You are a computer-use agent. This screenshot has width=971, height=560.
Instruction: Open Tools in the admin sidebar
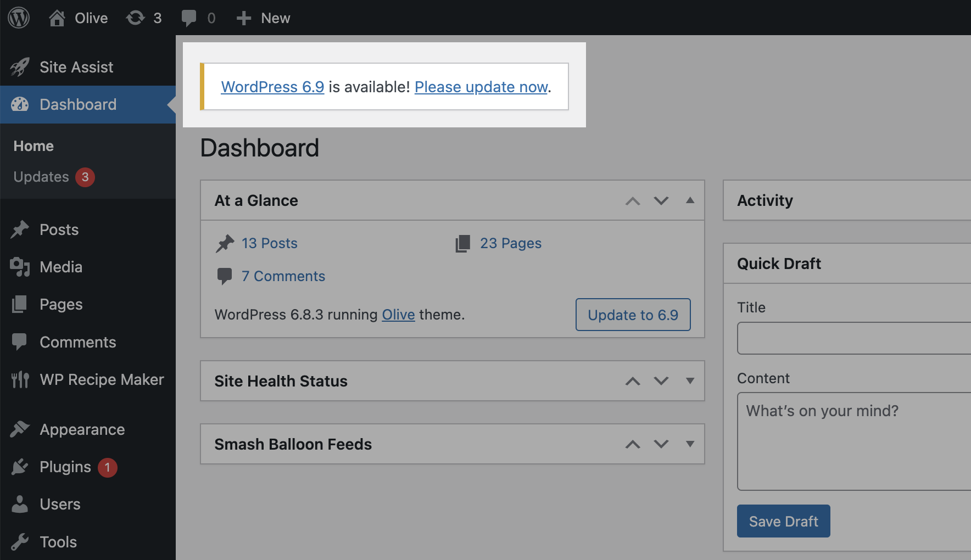(x=88, y=542)
